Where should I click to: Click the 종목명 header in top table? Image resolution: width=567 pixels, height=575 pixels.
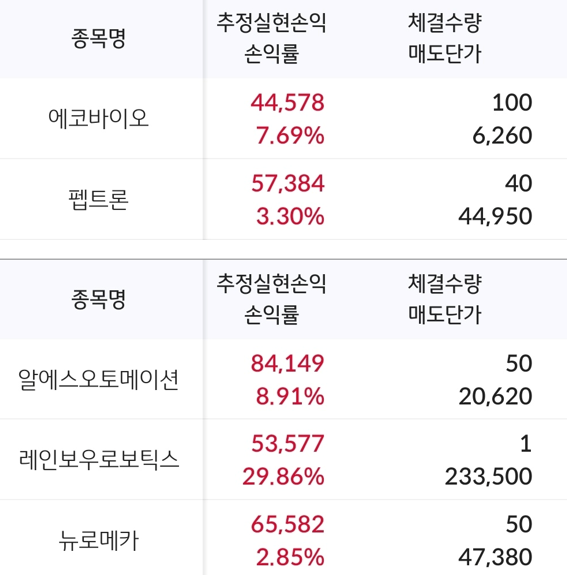pyautogui.click(x=98, y=39)
